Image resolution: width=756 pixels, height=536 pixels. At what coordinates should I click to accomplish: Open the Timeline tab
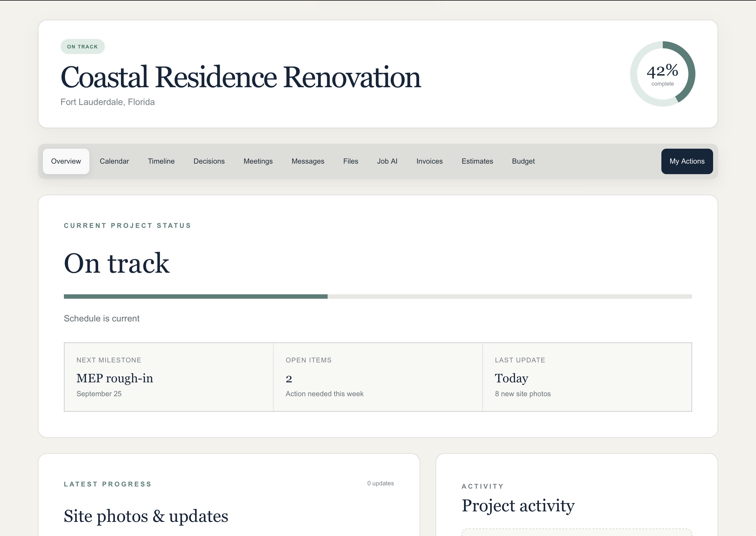point(161,161)
